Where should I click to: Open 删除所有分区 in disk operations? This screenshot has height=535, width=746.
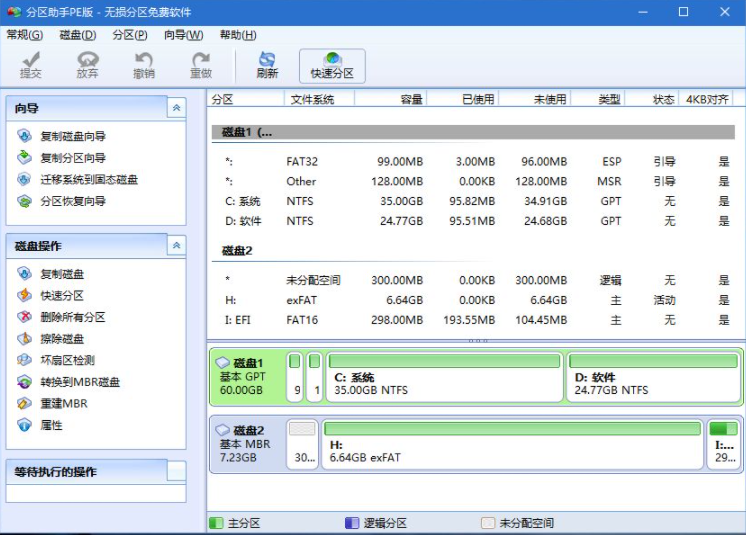72,317
